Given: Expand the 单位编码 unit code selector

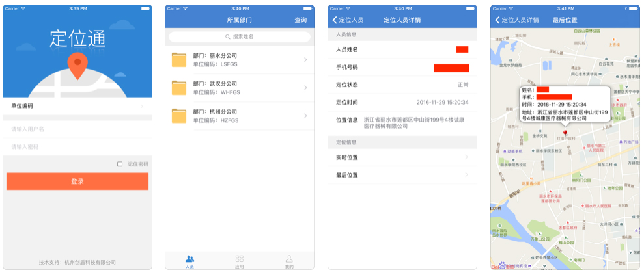Looking at the screenshot, I should (77, 106).
